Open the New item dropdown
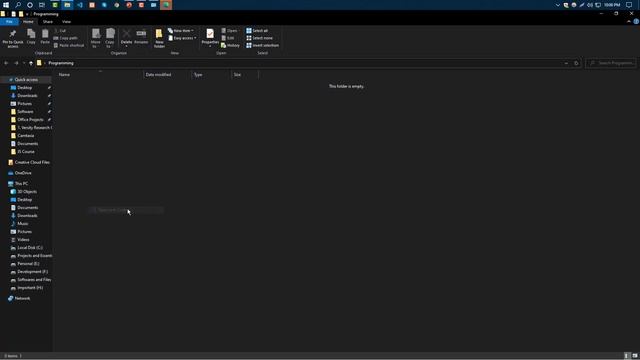Viewport: 640px width, 360px height. pyautogui.click(x=181, y=31)
